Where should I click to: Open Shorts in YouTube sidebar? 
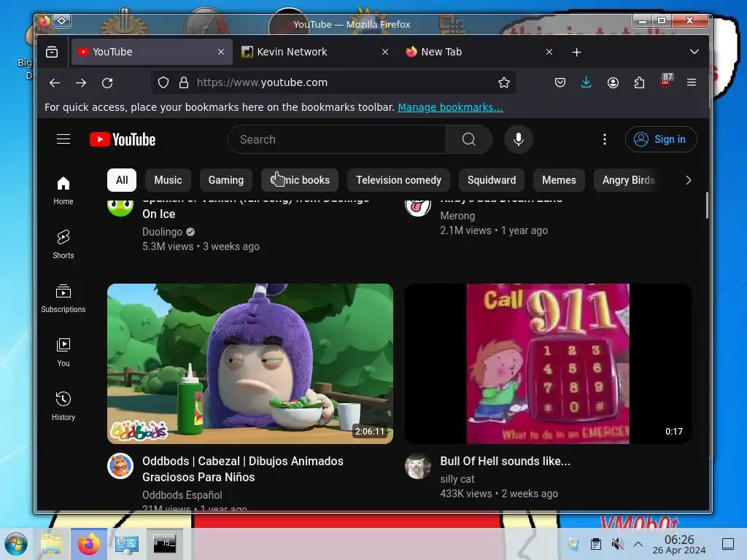63,244
